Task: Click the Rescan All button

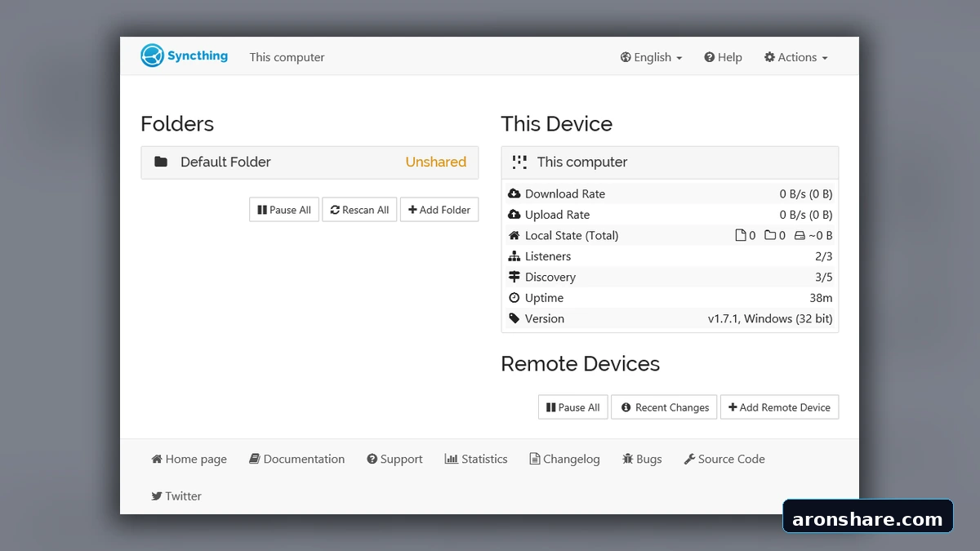Action: [x=359, y=210]
